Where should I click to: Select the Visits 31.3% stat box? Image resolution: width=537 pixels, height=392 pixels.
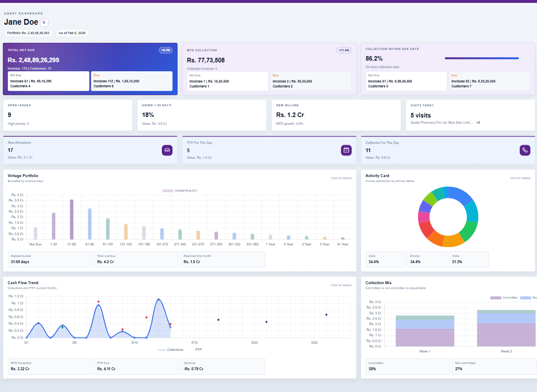coord(469,259)
